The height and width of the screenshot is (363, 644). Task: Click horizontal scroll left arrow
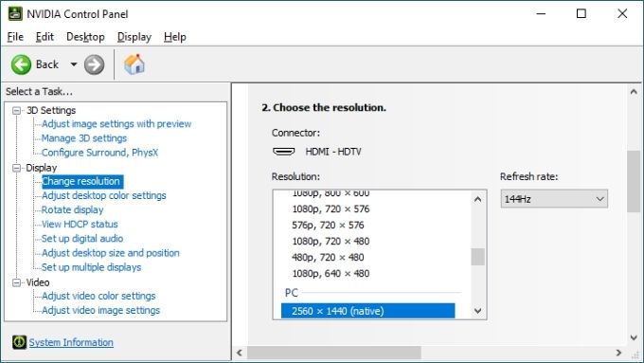coord(240,353)
